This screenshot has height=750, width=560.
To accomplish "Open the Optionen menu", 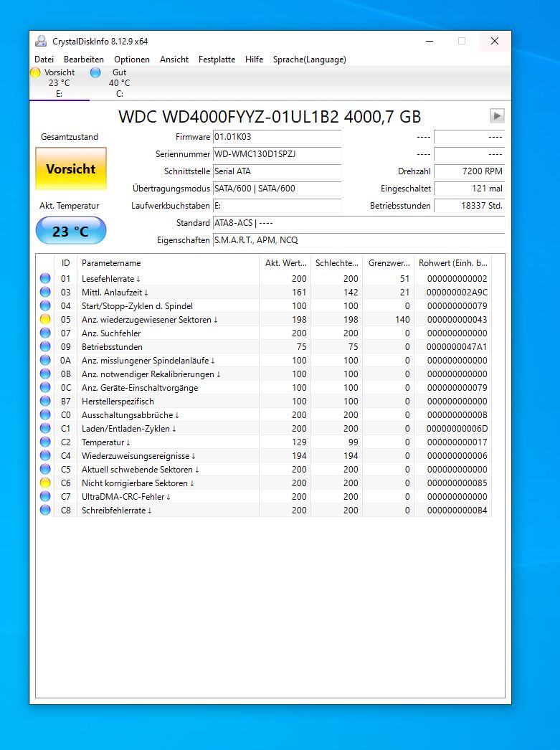I will coord(131,60).
